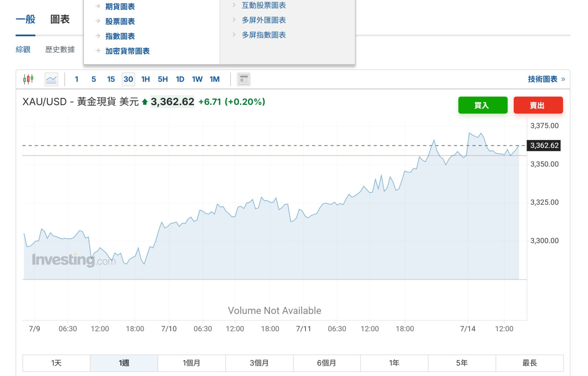Viewport: 588px width, 376px height.
Task: Switch the interval to 1W
Action: pos(197,79)
